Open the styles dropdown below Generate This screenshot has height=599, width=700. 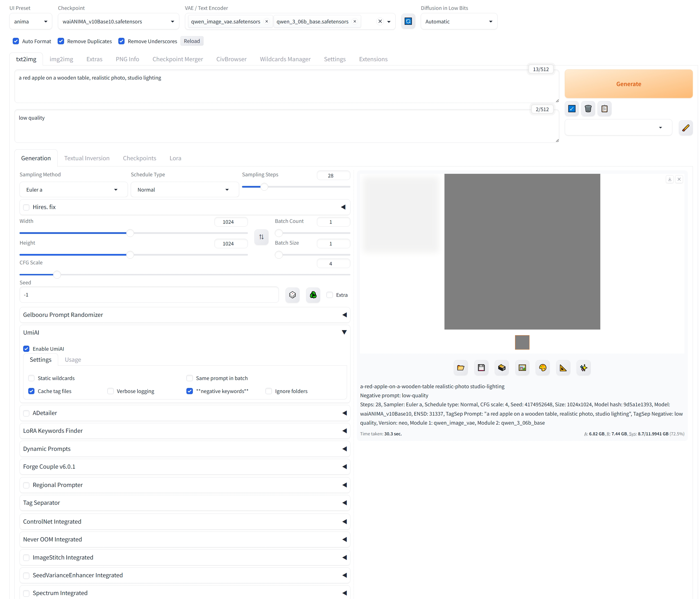pyautogui.click(x=618, y=128)
